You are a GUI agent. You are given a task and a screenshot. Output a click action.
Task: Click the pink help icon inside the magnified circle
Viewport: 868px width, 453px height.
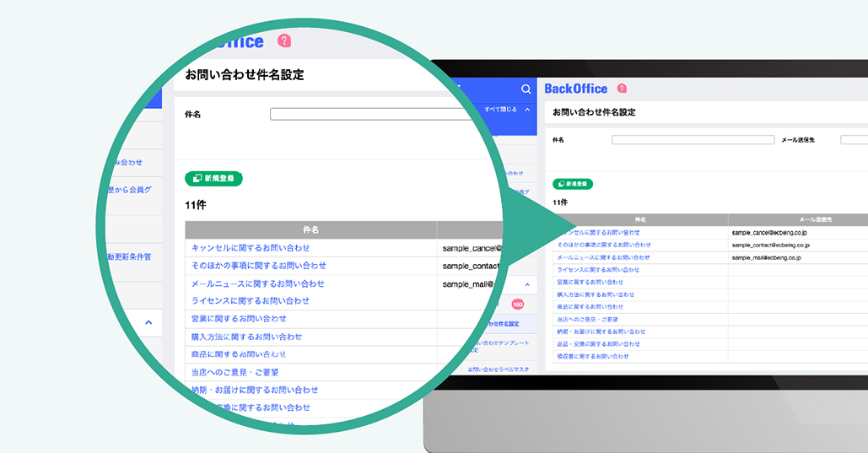pos(284,40)
